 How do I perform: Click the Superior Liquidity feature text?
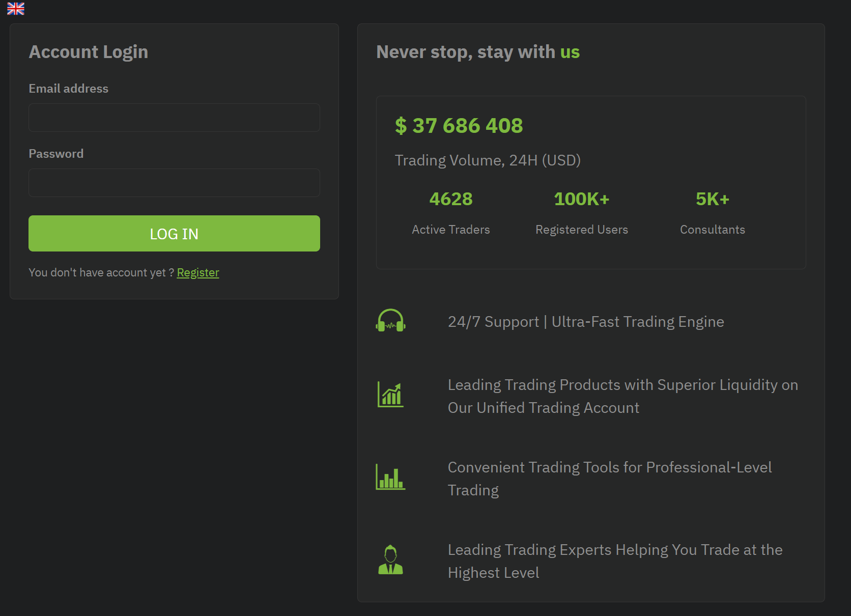tap(622, 396)
